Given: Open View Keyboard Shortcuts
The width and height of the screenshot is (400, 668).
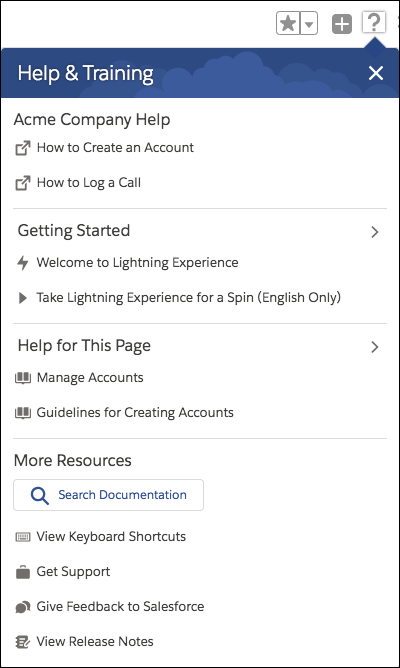Looking at the screenshot, I should 111,536.
